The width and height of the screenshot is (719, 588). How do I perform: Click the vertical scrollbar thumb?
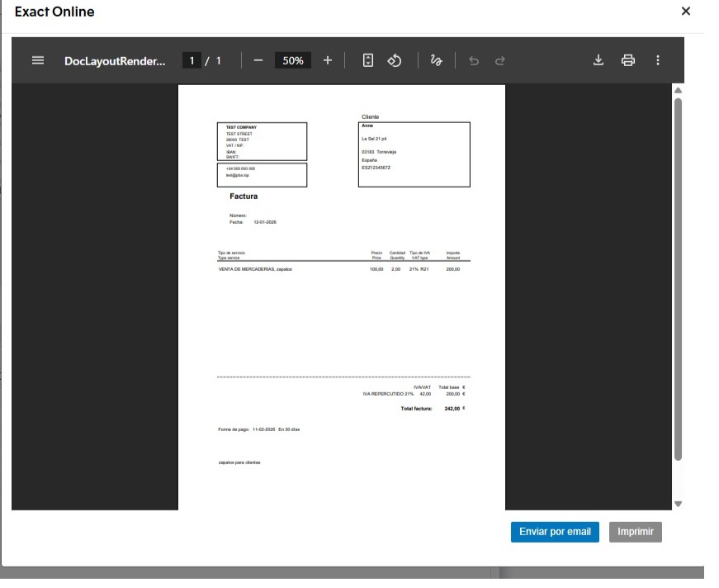[679, 277]
